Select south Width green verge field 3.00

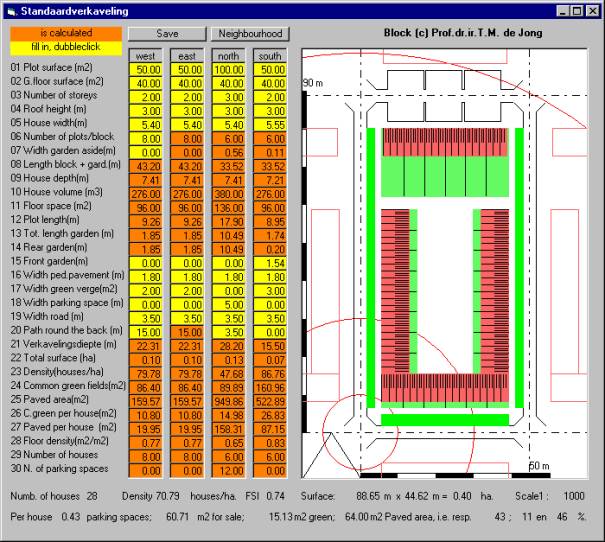270,291
